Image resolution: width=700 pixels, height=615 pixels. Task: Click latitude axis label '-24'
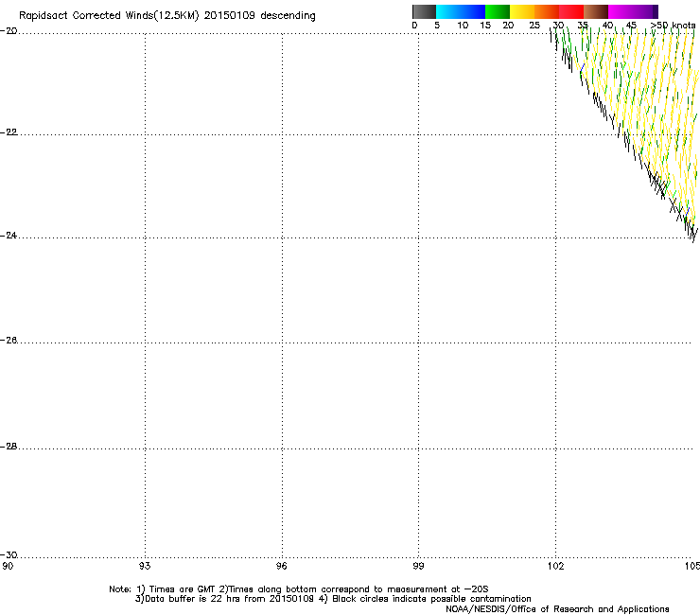pyautogui.click(x=9, y=235)
